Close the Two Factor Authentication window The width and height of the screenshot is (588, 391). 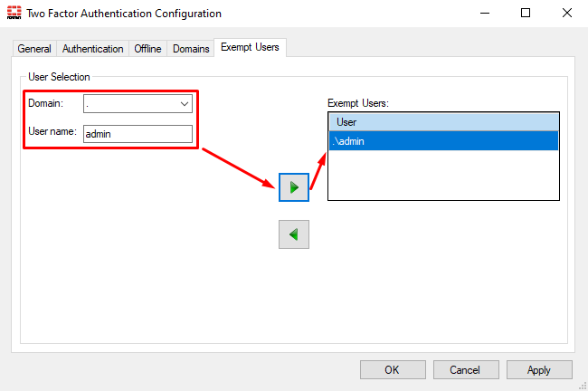[567, 14]
